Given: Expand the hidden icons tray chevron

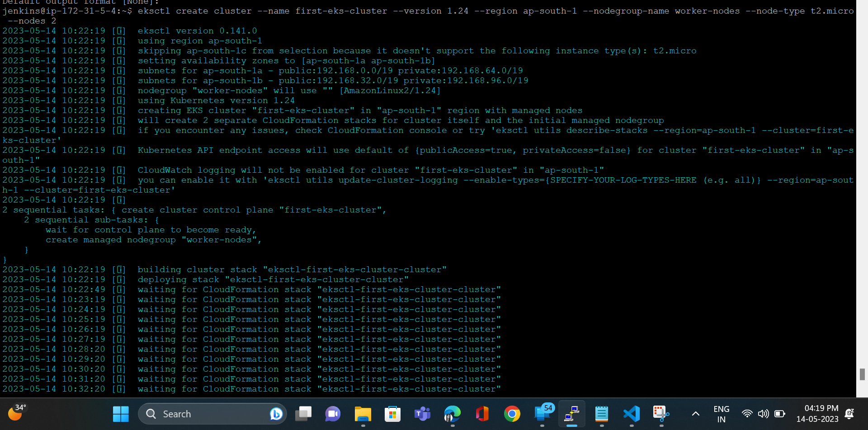Looking at the screenshot, I should coord(696,414).
